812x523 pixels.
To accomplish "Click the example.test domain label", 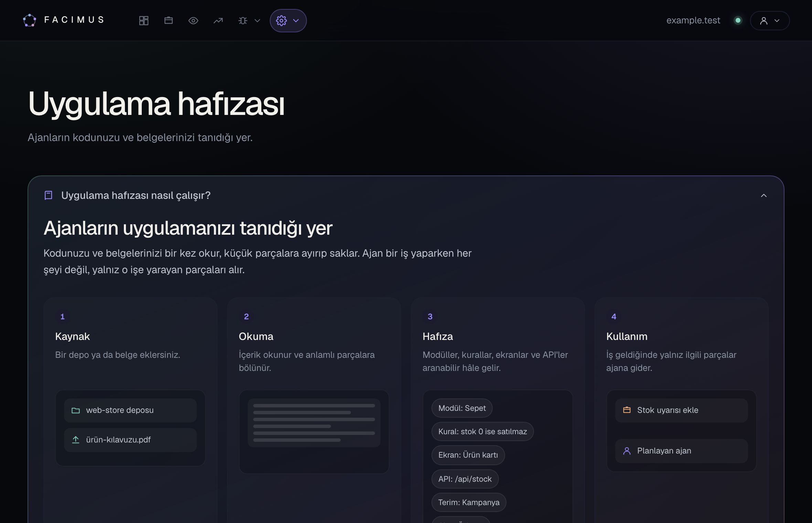I will [x=693, y=20].
